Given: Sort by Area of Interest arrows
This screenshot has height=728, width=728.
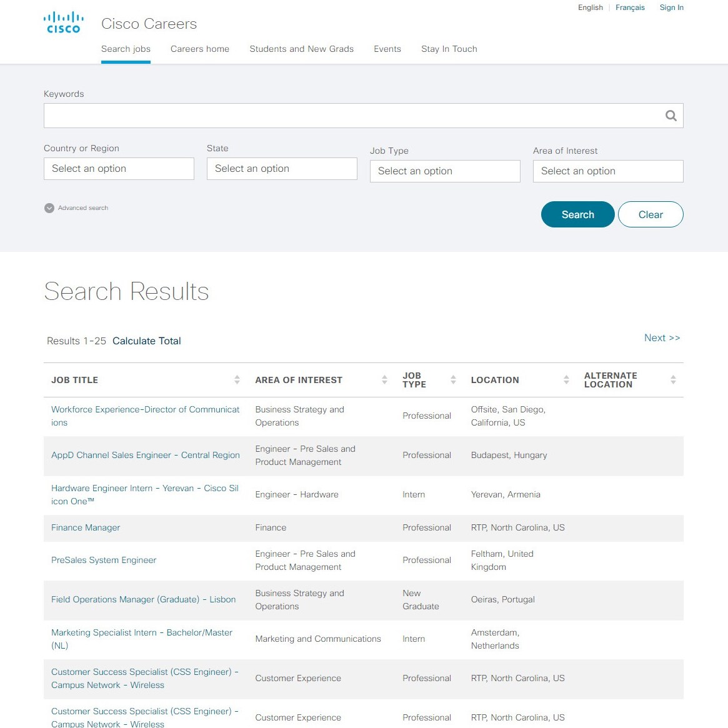Looking at the screenshot, I should pyautogui.click(x=384, y=380).
